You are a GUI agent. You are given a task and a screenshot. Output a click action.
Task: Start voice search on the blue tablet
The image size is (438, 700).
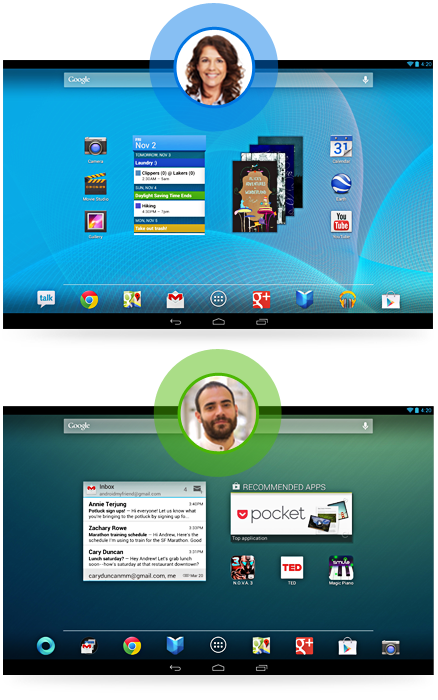[x=365, y=79]
